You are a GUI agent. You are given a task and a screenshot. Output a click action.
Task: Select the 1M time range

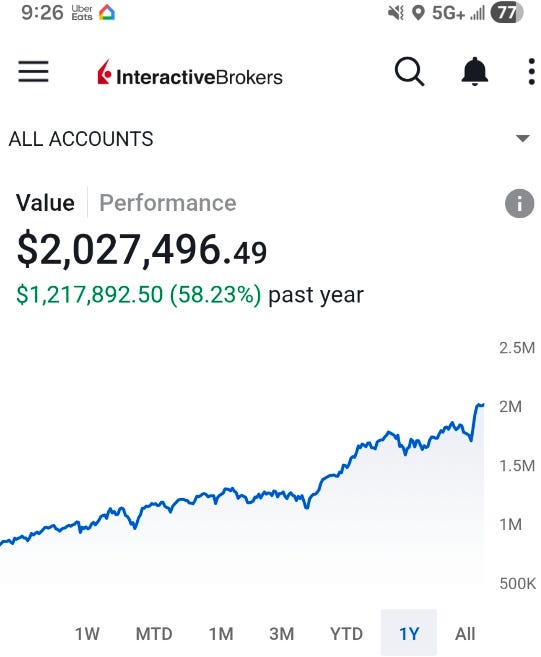(221, 634)
